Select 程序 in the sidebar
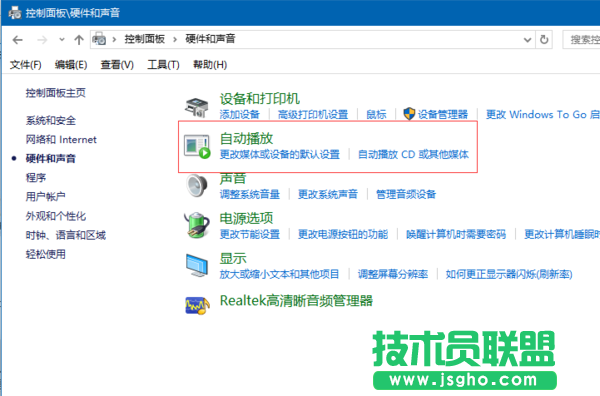Screen dimensions: 600x396 pos(36,178)
